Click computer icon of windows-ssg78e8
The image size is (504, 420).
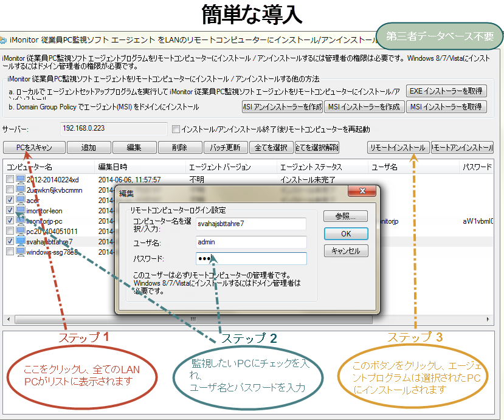pos(21,251)
